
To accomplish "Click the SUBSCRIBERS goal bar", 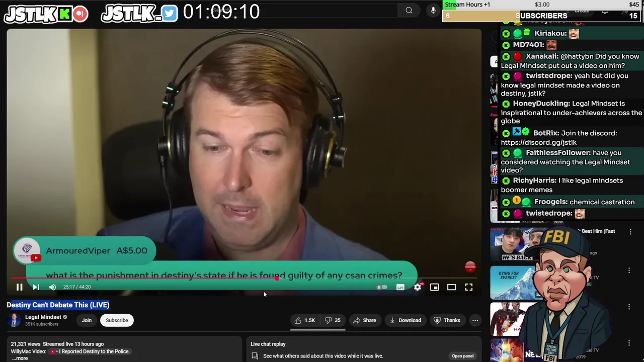I will pyautogui.click(x=541, y=16).
